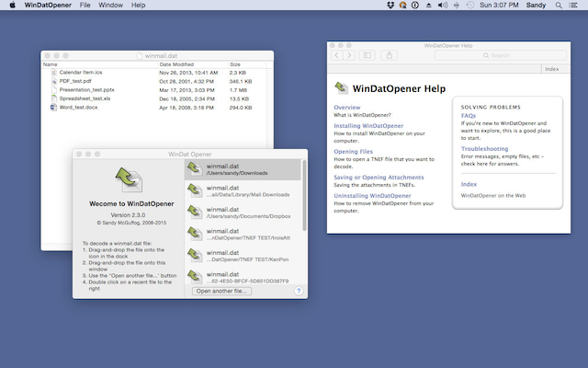Select recent winmail.dat in Mail Downloads

(243, 191)
